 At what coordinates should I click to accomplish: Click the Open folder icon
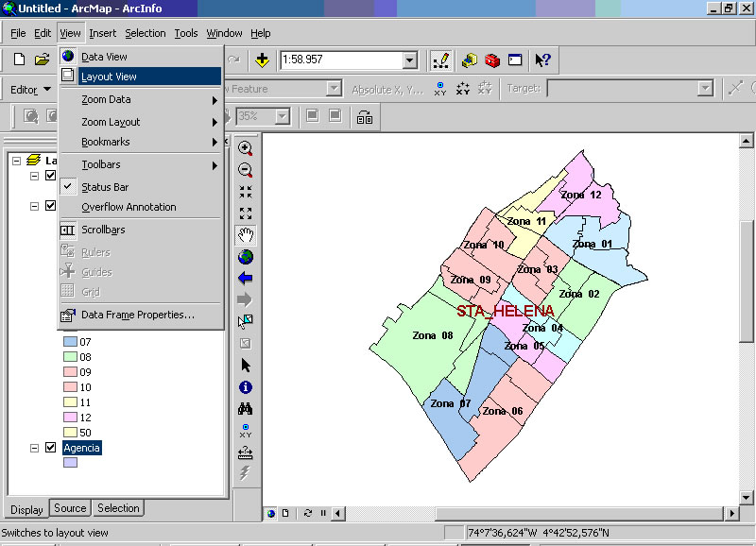(43, 60)
